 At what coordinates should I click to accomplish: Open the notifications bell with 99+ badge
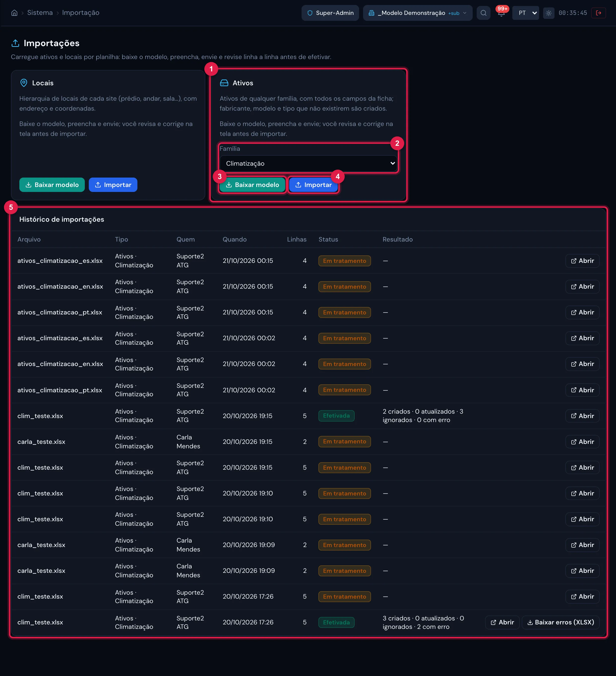[x=501, y=13]
